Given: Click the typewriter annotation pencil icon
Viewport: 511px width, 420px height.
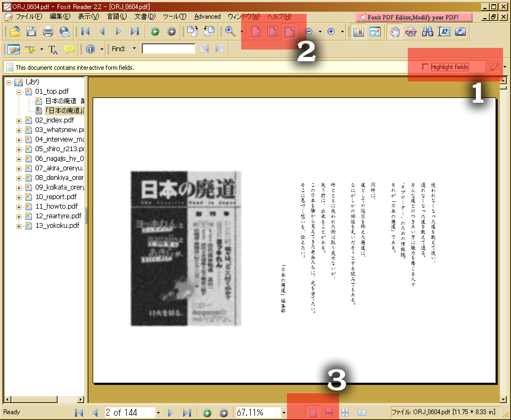Looking at the screenshot, I should pos(14,49).
